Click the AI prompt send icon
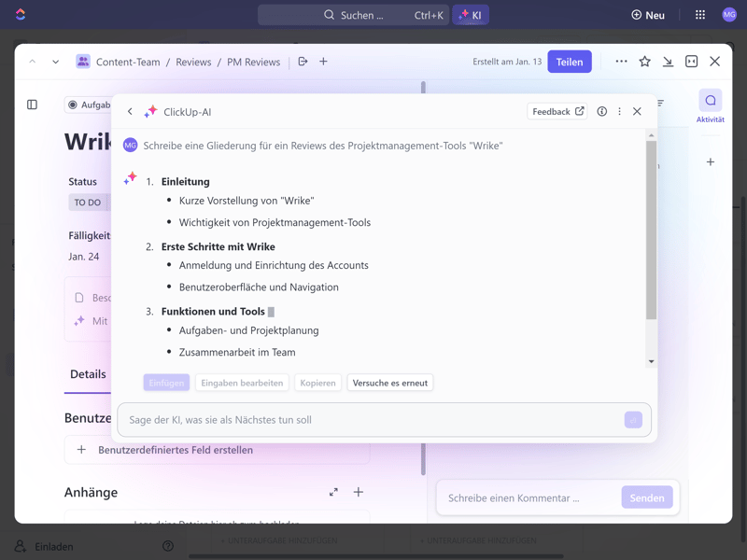 point(633,420)
